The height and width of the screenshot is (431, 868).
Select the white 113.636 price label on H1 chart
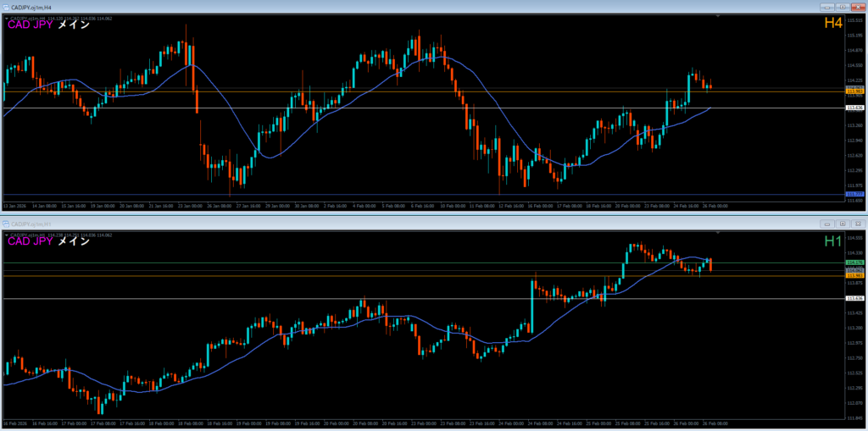pos(854,298)
